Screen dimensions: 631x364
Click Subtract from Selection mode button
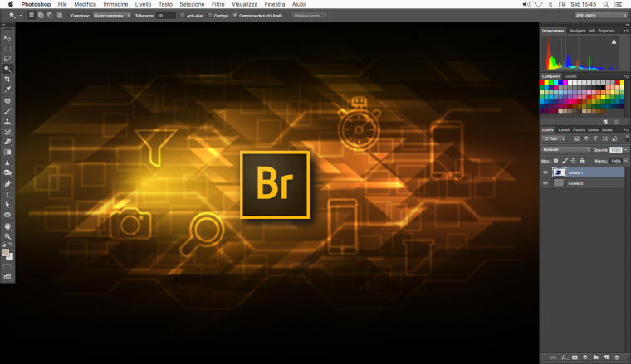tap(50, 15)
